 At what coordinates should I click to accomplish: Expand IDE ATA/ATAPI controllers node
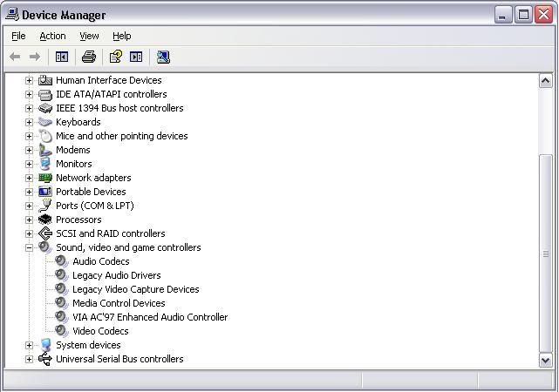(x=29, y=94)
